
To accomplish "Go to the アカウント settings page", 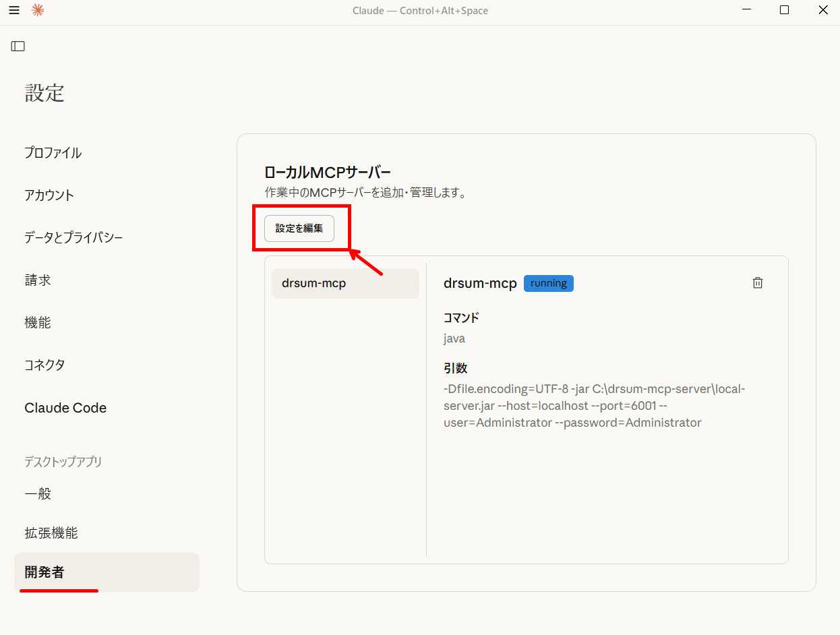I will click(49, 195).
